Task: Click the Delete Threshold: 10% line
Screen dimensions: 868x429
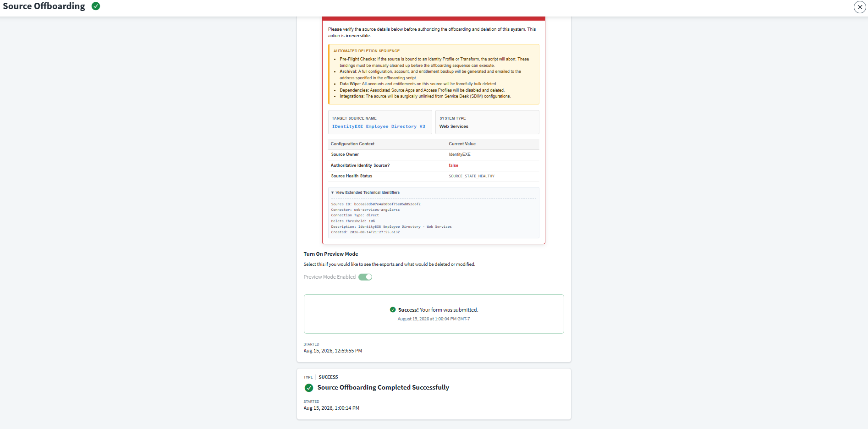Action: click(353, 221)
